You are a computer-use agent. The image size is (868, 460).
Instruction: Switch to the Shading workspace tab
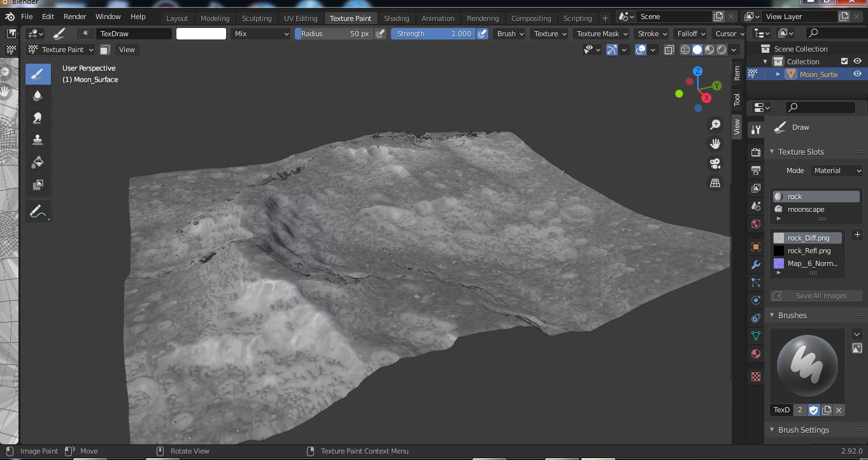396,18
